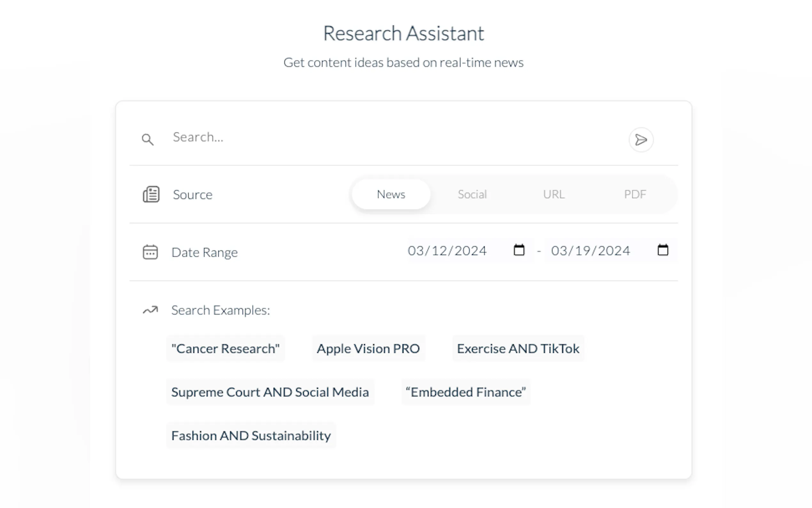
Task: Click the end date 03/19/2024 field
Action: tap(590, 250)
